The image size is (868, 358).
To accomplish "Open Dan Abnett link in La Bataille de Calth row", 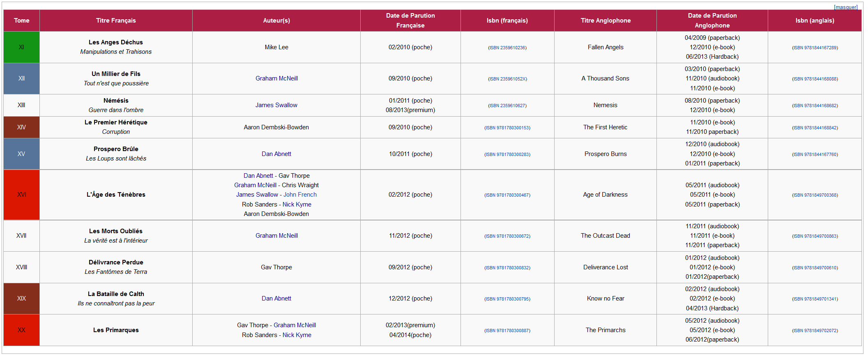I will pos(276,298).
